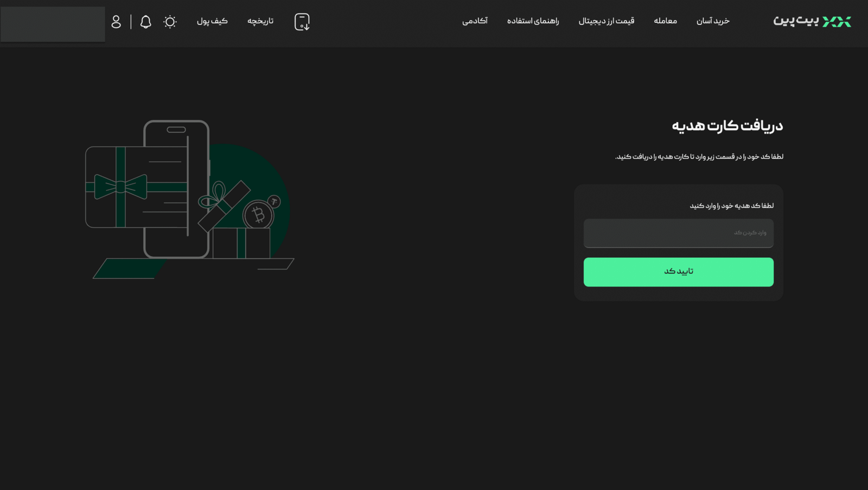Click the small Tether coin in illustration

(x=275, y=202)
